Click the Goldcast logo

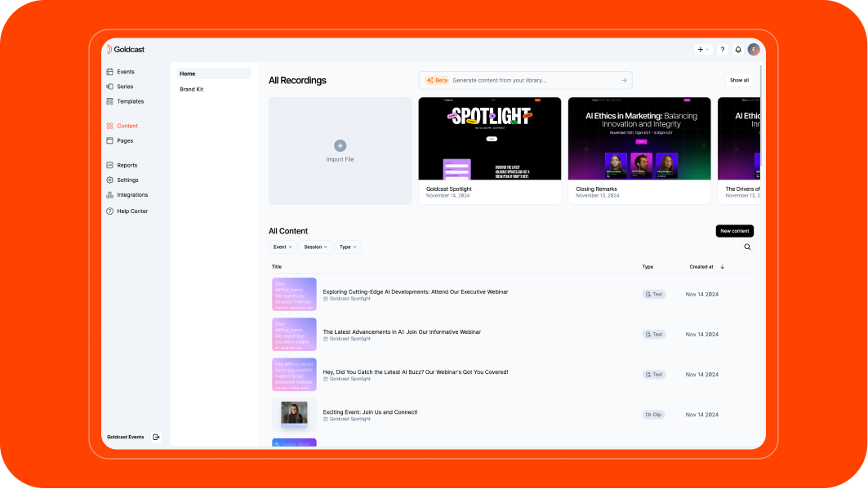126,50
